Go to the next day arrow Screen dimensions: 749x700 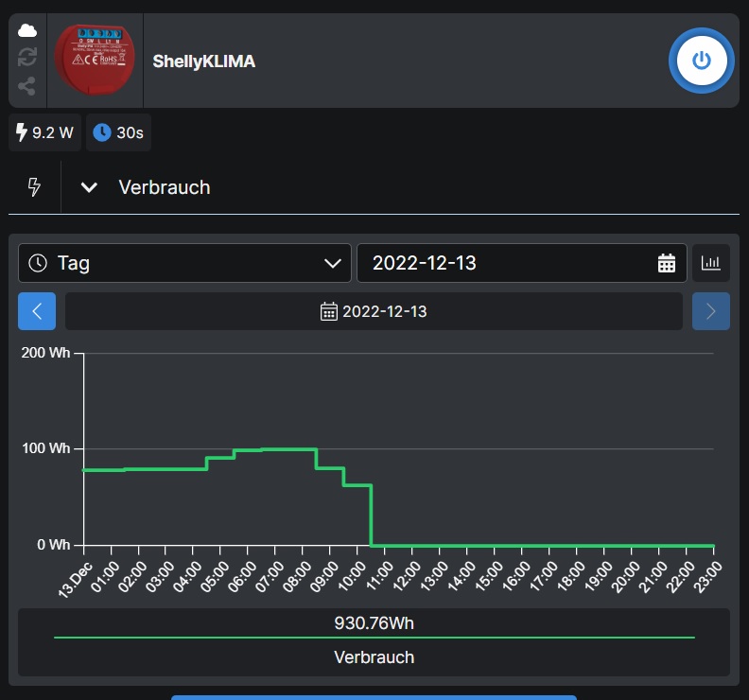711,311
